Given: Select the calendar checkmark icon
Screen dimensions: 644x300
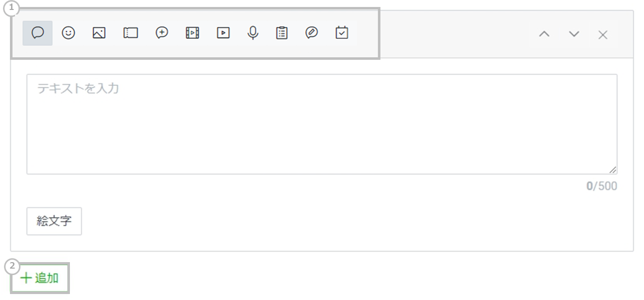Looking at the screenshot, I should (x=342, y=33).
